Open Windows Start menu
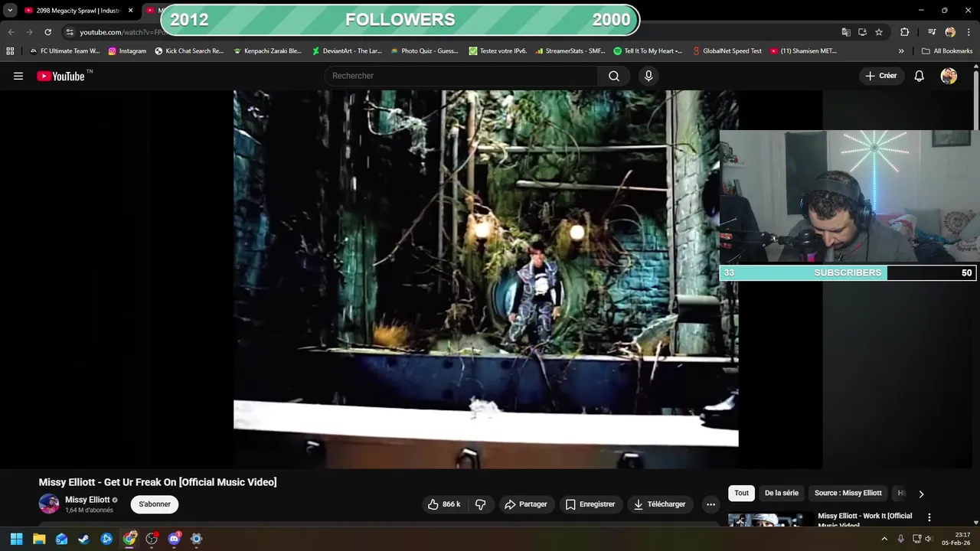 16,539
